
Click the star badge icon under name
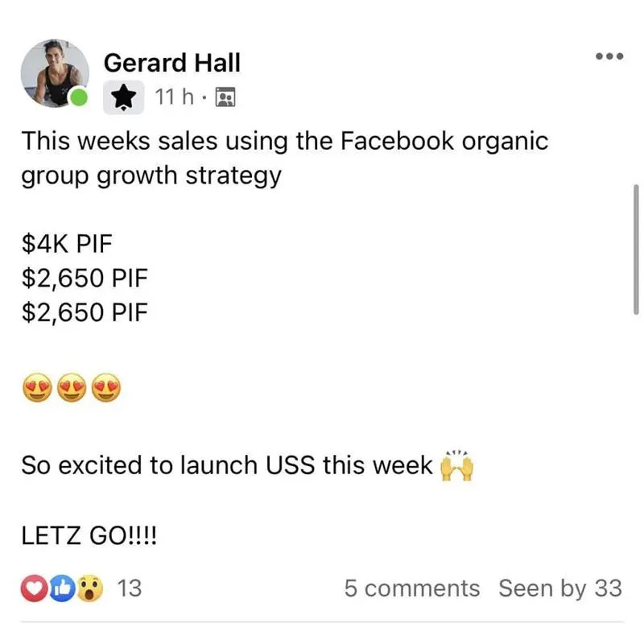(124, 97)
